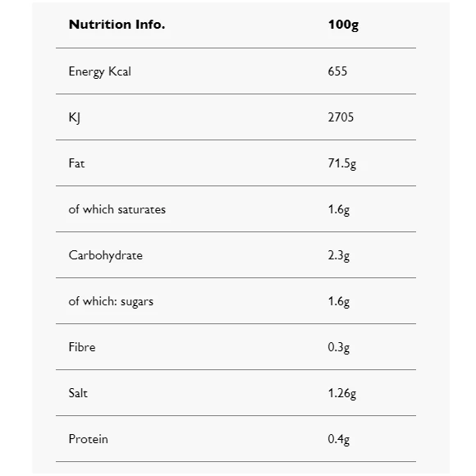Select the sugars 1.6g value
The width and height of the screenshot is (476, 476).
tap(339, 302)
